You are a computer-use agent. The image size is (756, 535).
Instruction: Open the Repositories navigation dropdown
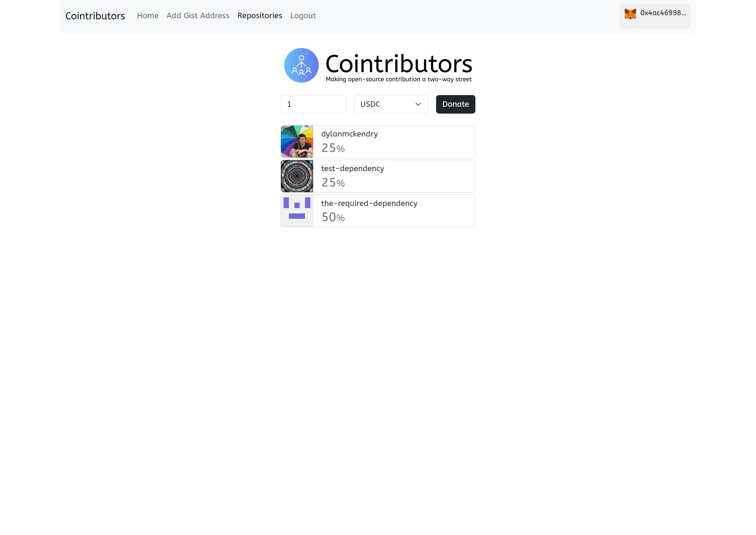click(260, 15)
